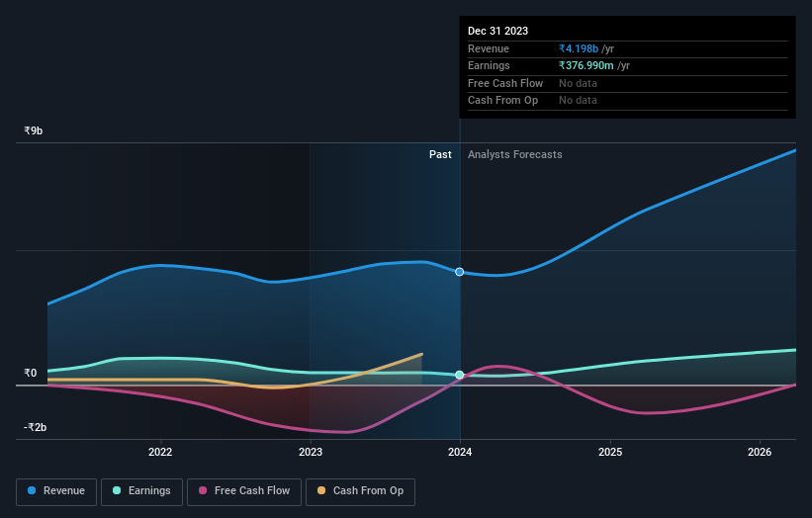Click the Free Cash Flow tooltip row label
The width and height of the screenshot is (812, 518).
pos(505,83)
